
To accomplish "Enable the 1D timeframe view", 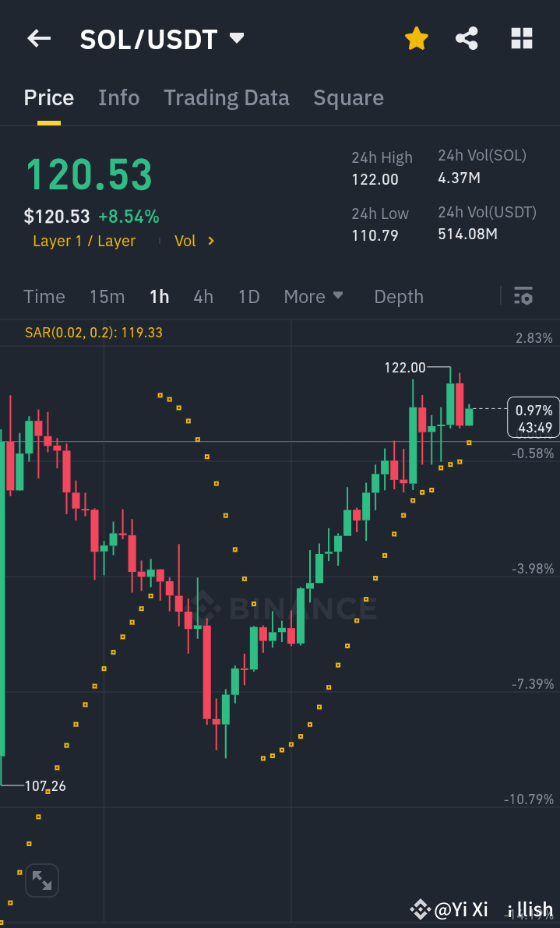I will click(248, 296).
